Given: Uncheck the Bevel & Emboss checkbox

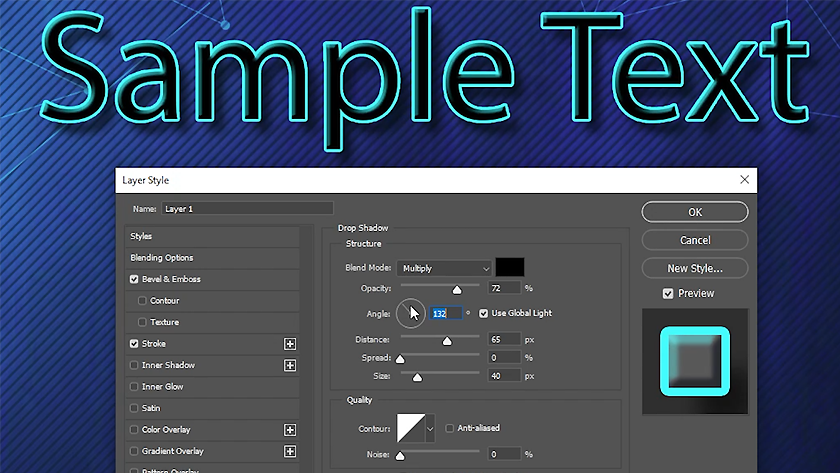Looking at the screenshot, I should [x=135, y=279].
